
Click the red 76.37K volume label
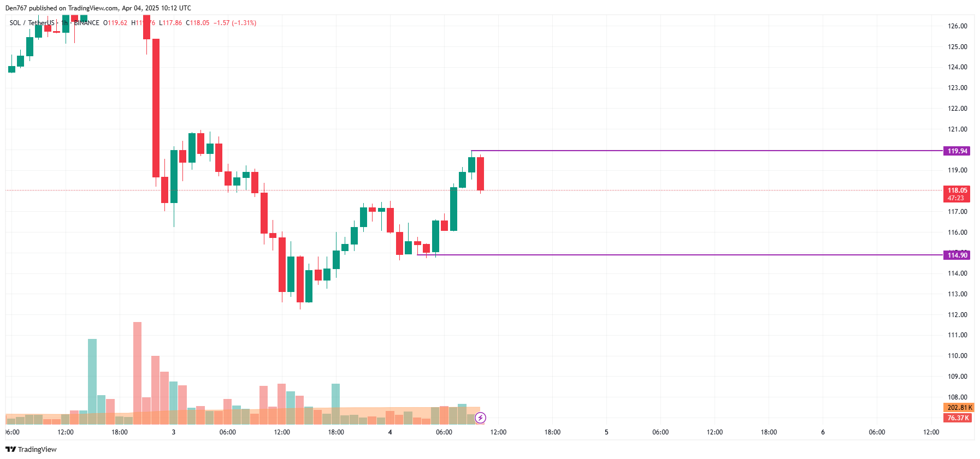tap(958, 418)
